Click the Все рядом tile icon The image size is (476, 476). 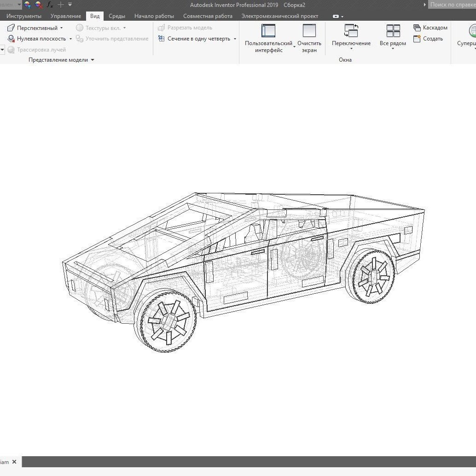(393, 31)
